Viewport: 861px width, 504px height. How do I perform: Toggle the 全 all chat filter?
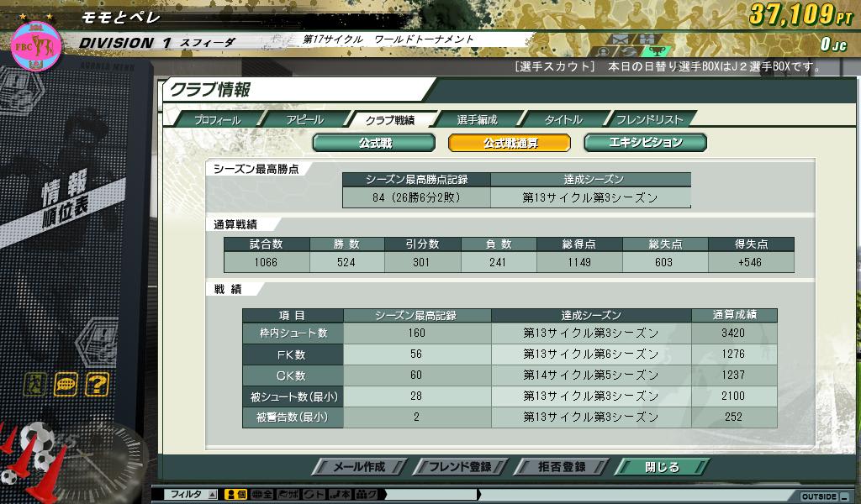pos(262,495)
